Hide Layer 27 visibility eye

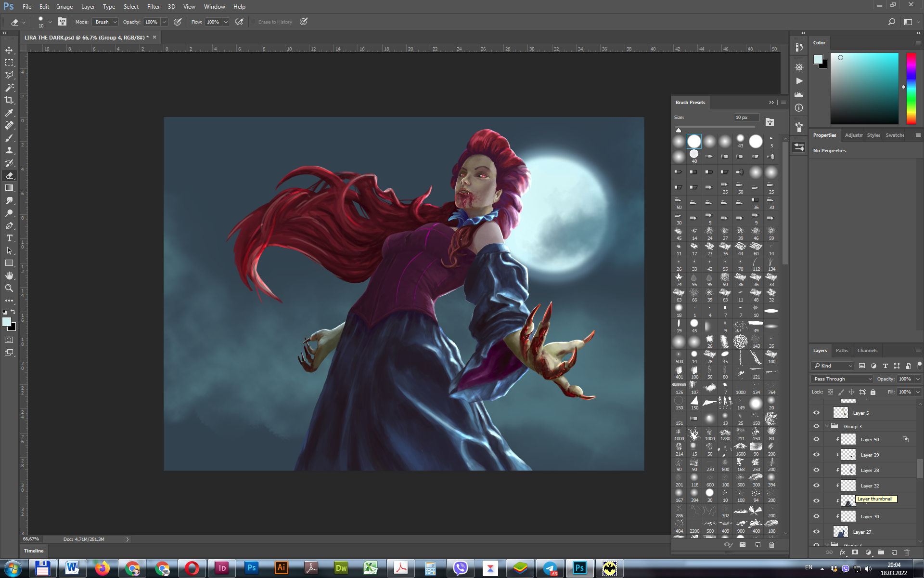[816, 532]
